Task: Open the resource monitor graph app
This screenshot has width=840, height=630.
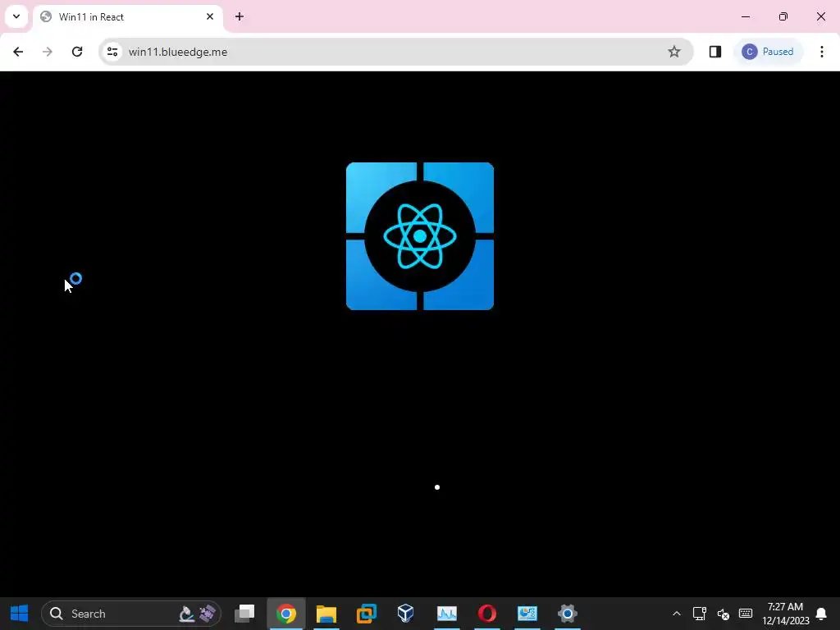Action: 447,614
